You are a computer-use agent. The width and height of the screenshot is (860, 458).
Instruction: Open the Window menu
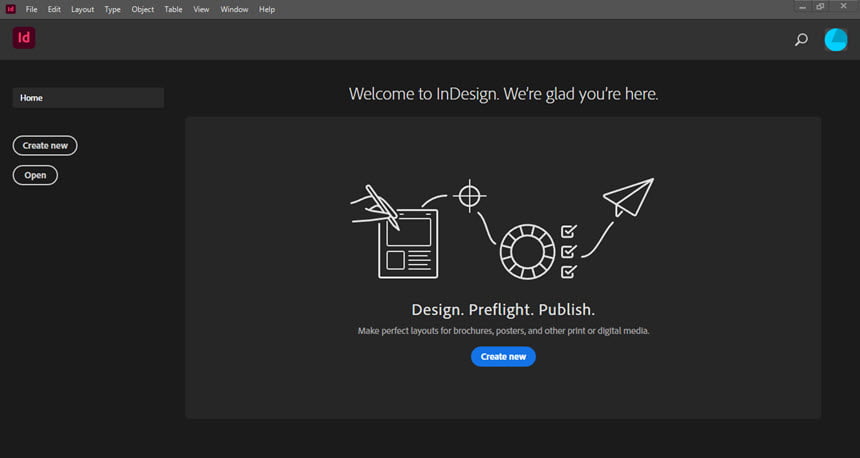click(x=234, y=9)
